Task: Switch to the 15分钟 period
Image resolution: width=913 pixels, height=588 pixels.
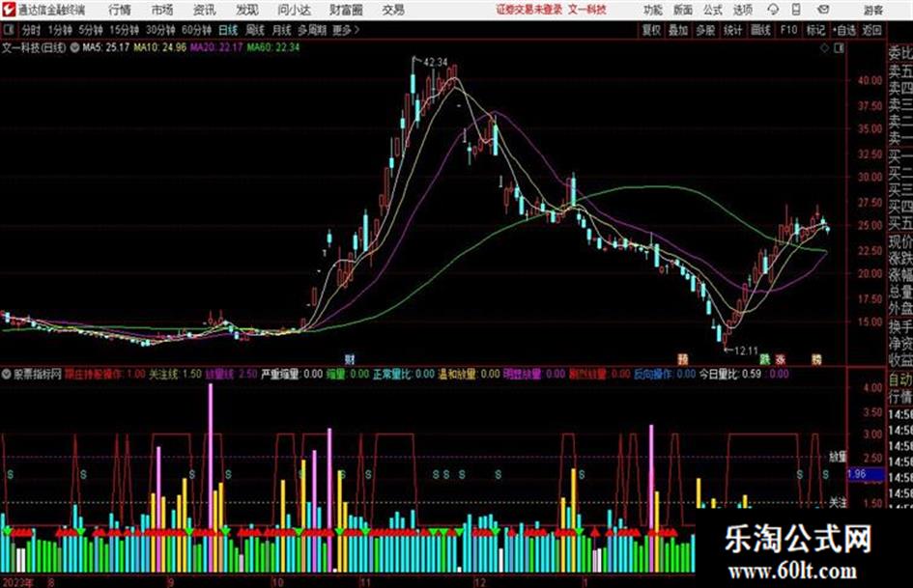Action: point(124,30)
